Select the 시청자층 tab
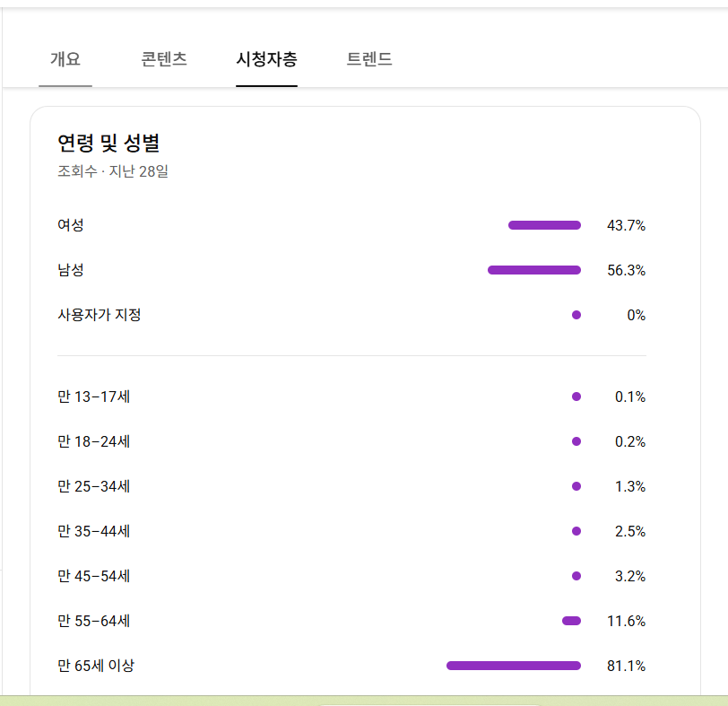This screenshot has height=706, width=728. 266,60
